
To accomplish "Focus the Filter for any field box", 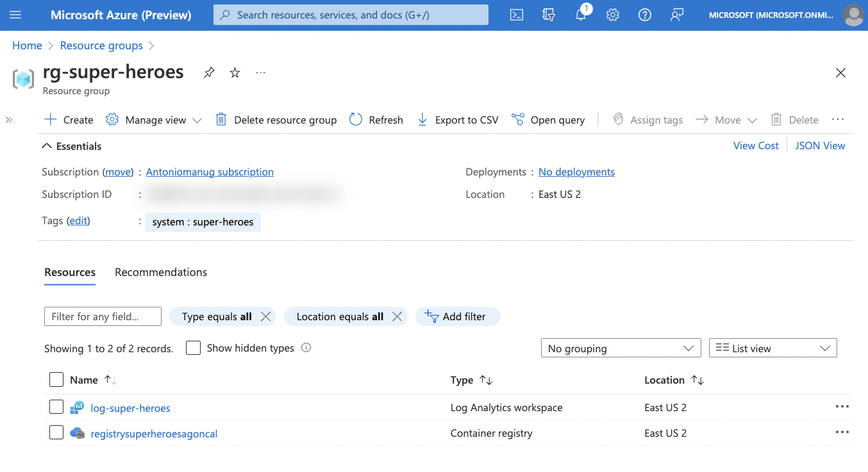I will pyautogui.click(x=103, y=316).
